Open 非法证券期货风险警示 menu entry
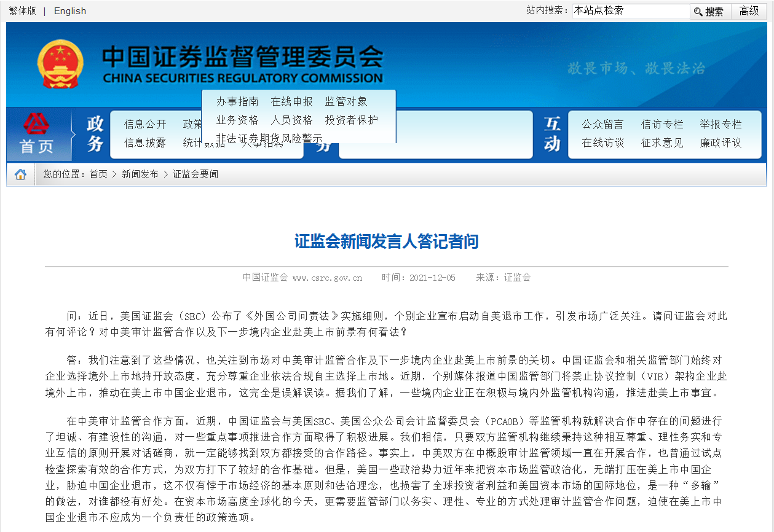Image resolution: width=774 pixels, height=532 pixels. pyautogui.click(x=269, y=138)
